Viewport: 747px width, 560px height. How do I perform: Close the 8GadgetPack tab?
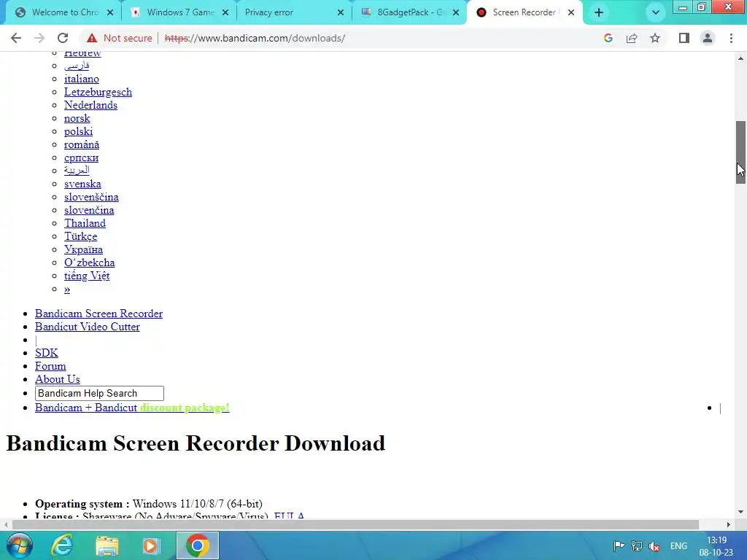[456, 13]
